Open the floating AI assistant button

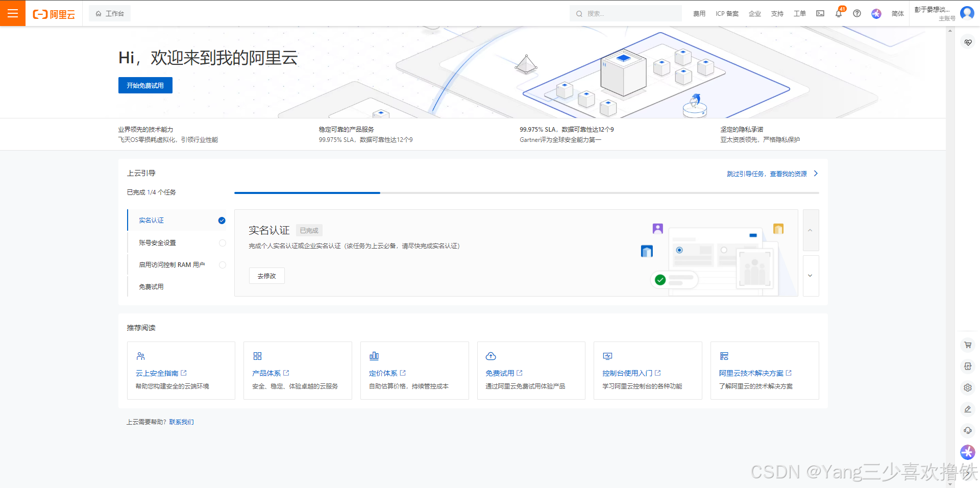click(x=968, y=452)
